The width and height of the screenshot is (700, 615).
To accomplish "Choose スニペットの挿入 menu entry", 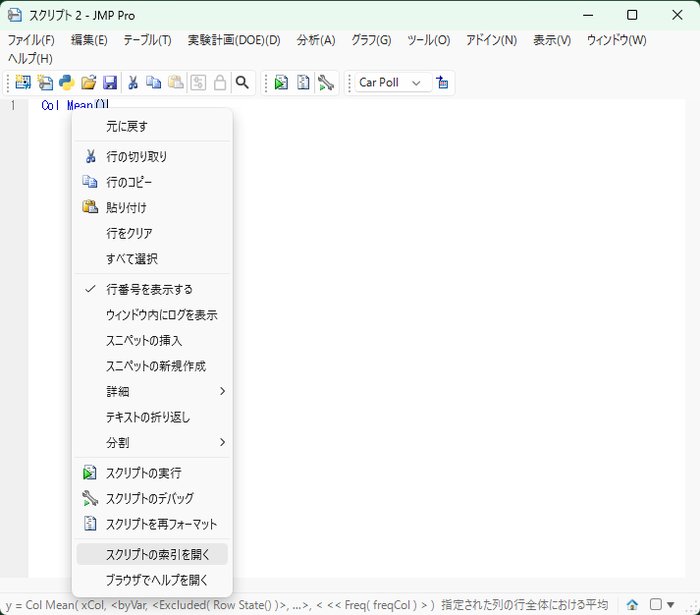I will pos(152,340).
